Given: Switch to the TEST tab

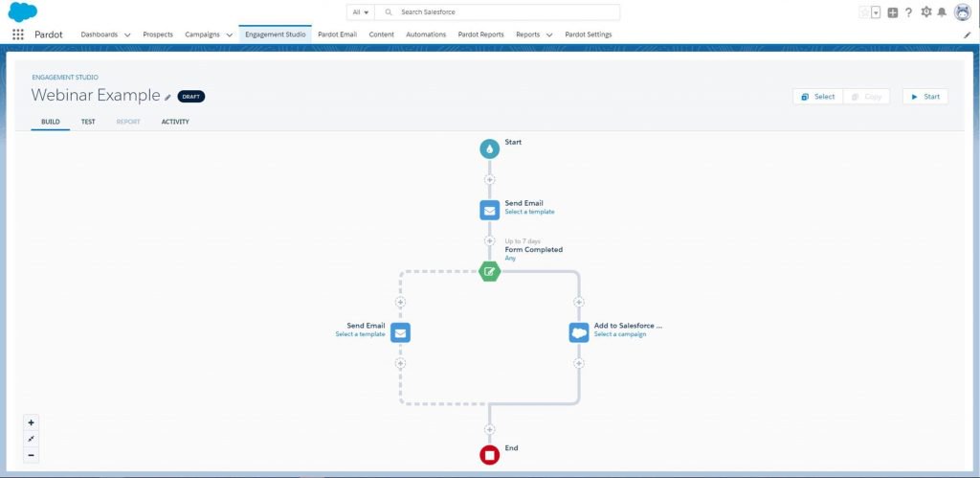Looking at the screenshot, I should [88, 122].
